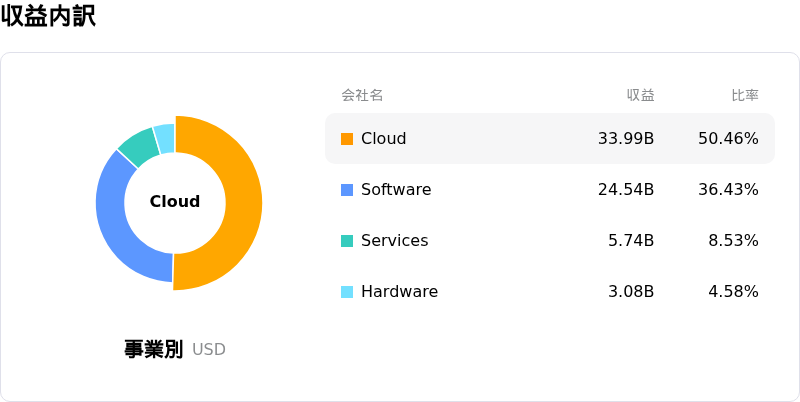The height and width of the screenshot is (402, 800).
Task: Click the 8.53% ratio value
Action: coord(733,241)
